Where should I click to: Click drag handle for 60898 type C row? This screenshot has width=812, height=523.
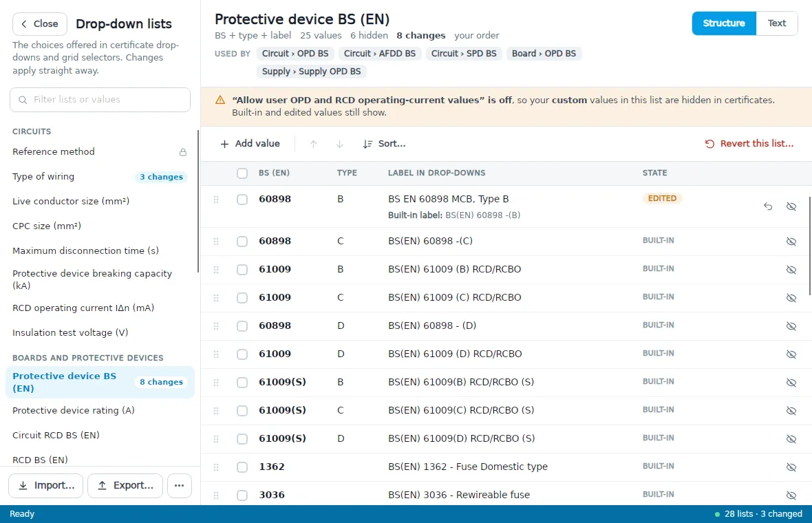click(216, 242)
